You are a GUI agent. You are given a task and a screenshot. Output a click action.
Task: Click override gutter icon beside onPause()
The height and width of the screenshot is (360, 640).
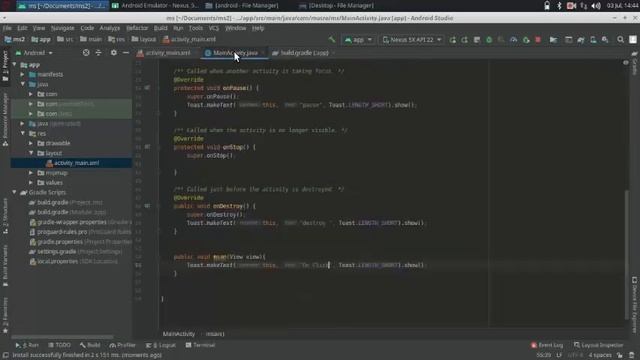pos(147,88)
